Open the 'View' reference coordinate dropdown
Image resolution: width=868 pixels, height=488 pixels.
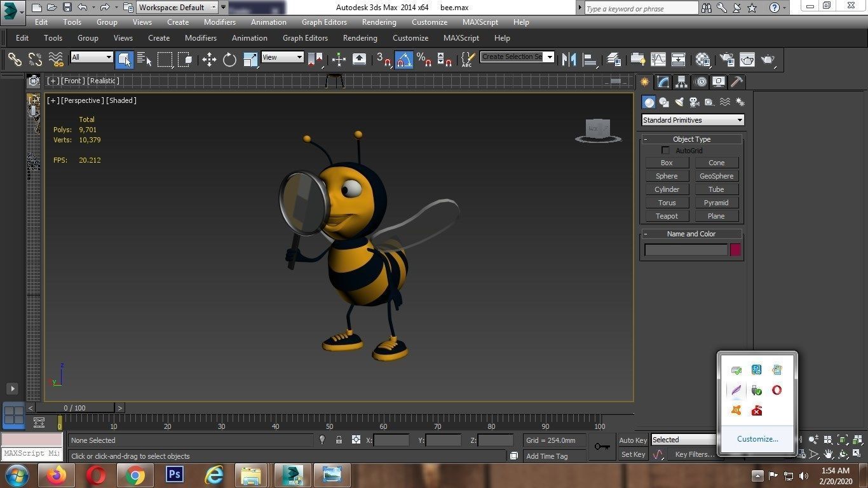[282, 57]
